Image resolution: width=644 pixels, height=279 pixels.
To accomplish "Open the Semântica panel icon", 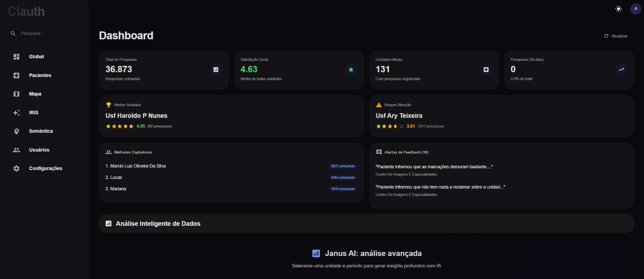I will pos(16,131).
